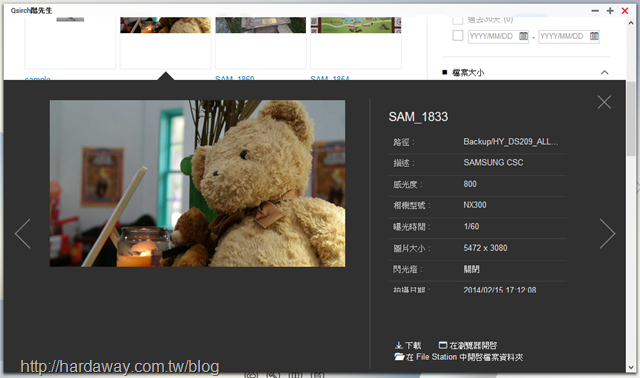Close the SAM_1833 preview panel
Image resolution: width=640 pixels, height=378 pixels.
(x=604, y=102)
